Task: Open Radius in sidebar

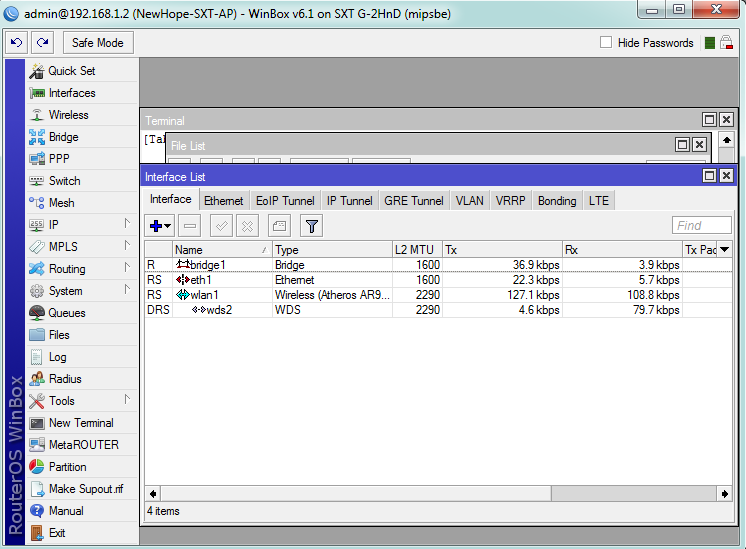Action: 82,379
